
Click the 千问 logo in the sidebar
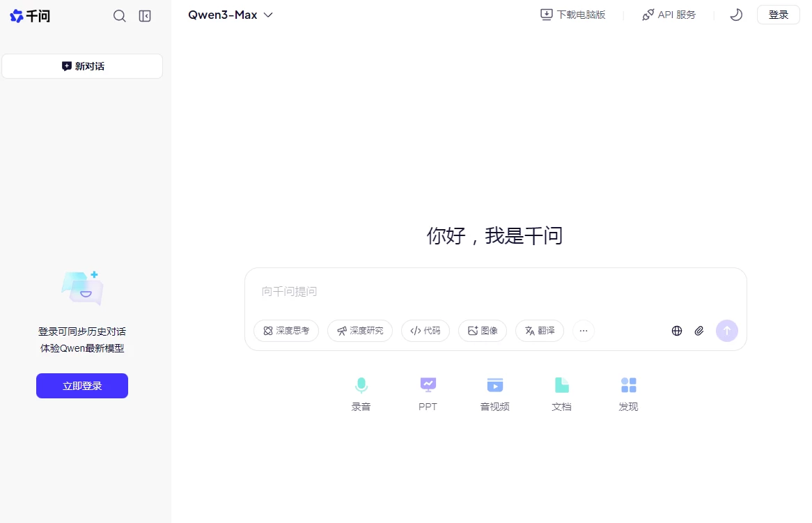(x=30, y=15)
